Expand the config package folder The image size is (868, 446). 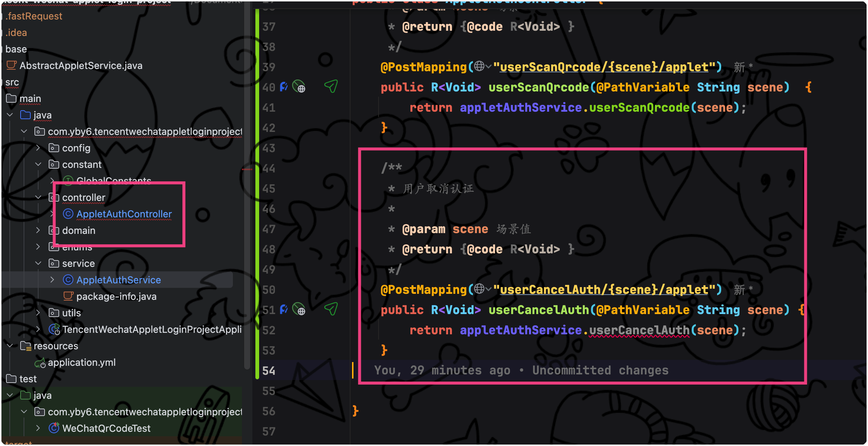coord(38,148)
